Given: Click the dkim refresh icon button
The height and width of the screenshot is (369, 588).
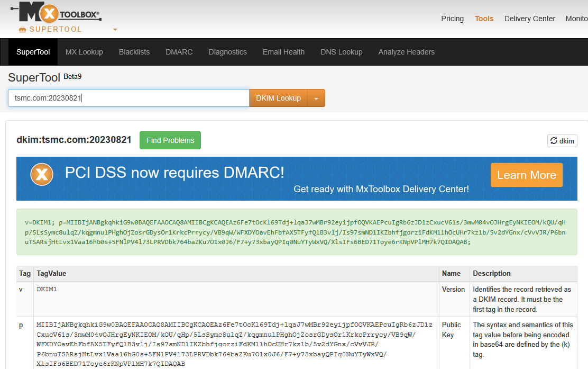Looking at the screenshot, I should tap(562, 141).
